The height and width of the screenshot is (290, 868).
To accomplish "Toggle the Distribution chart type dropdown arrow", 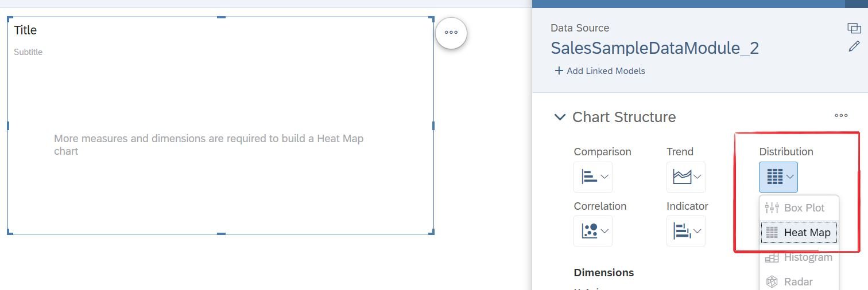I will pos(790,177).
